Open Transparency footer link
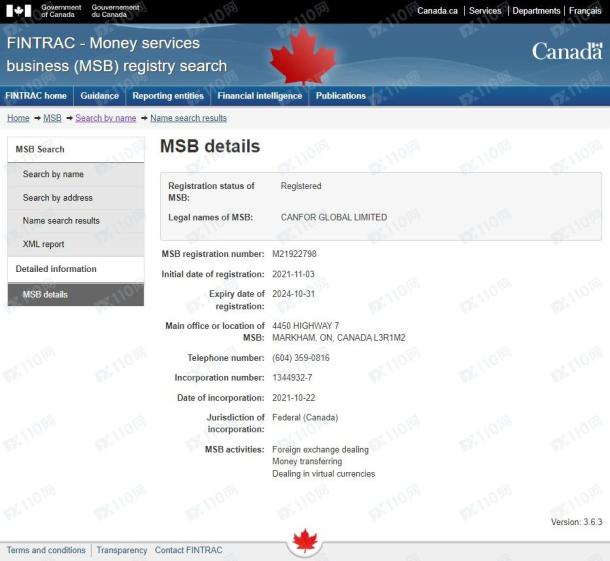The image size is (610, 561). (122, 550)
